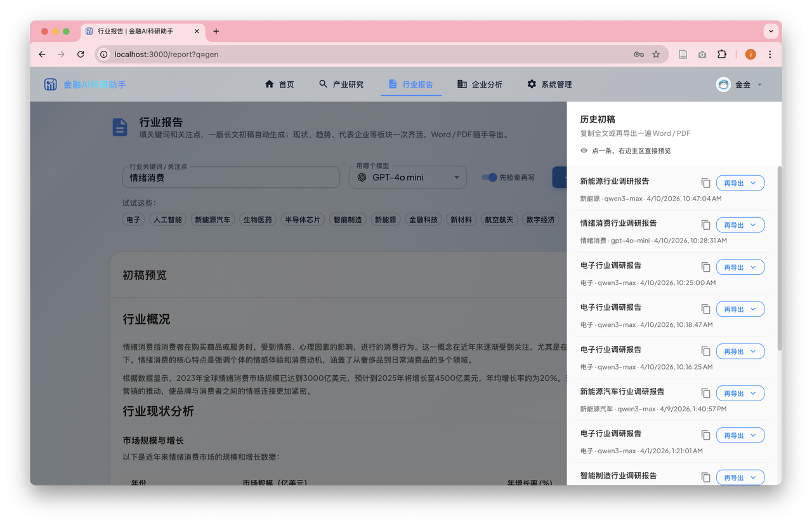Click the 行业关键词 / 关注点 input field
The height and width of the screenshot is (525, 812).
coord(231,178)
